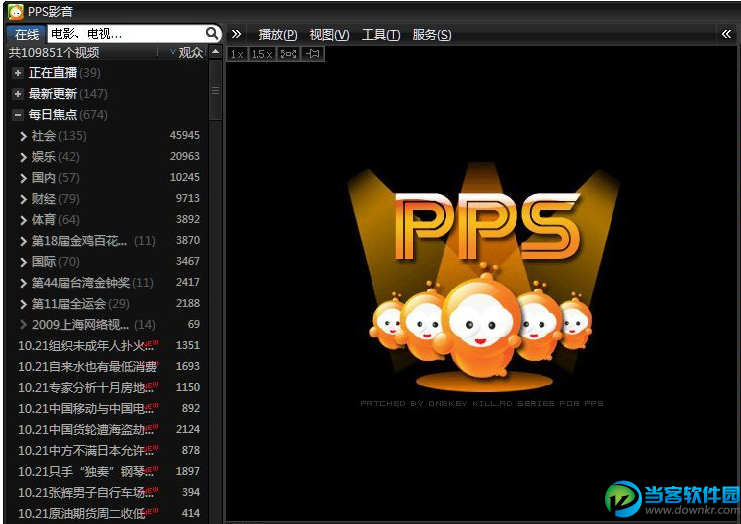The width and height of the screenshot is (741, 524).
Task: Expand the 最新更新 category
Action: pyautogui.click(x=18, y=94)
